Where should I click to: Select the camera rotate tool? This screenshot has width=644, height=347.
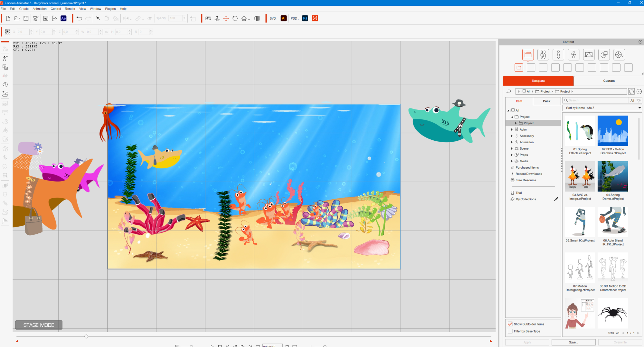(x=235, y=18)
